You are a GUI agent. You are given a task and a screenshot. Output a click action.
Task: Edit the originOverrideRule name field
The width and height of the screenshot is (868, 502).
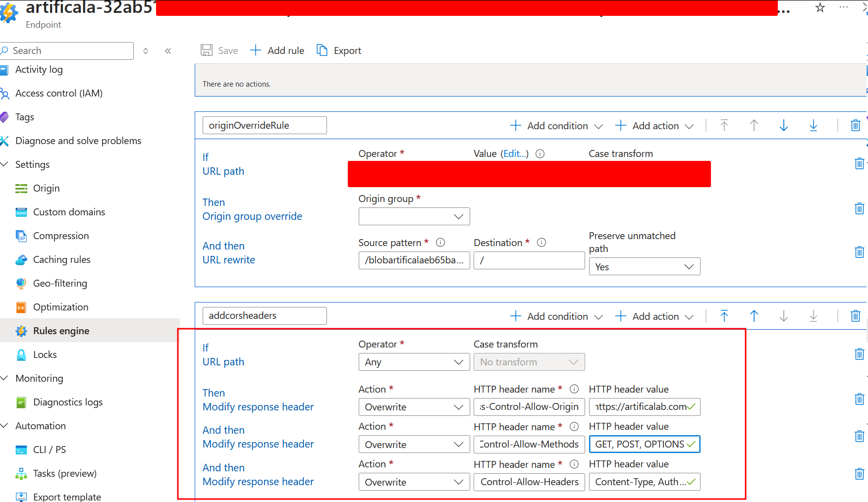click(265, 125)
